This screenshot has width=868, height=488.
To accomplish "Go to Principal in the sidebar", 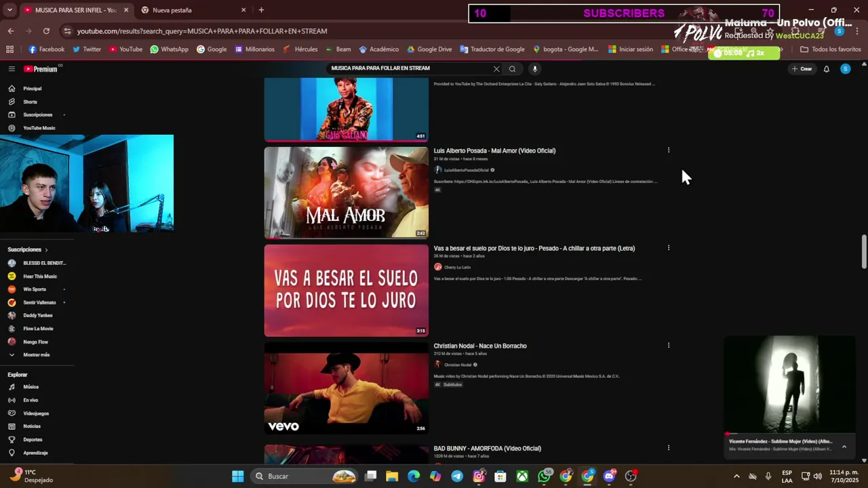I will [33, 89].
